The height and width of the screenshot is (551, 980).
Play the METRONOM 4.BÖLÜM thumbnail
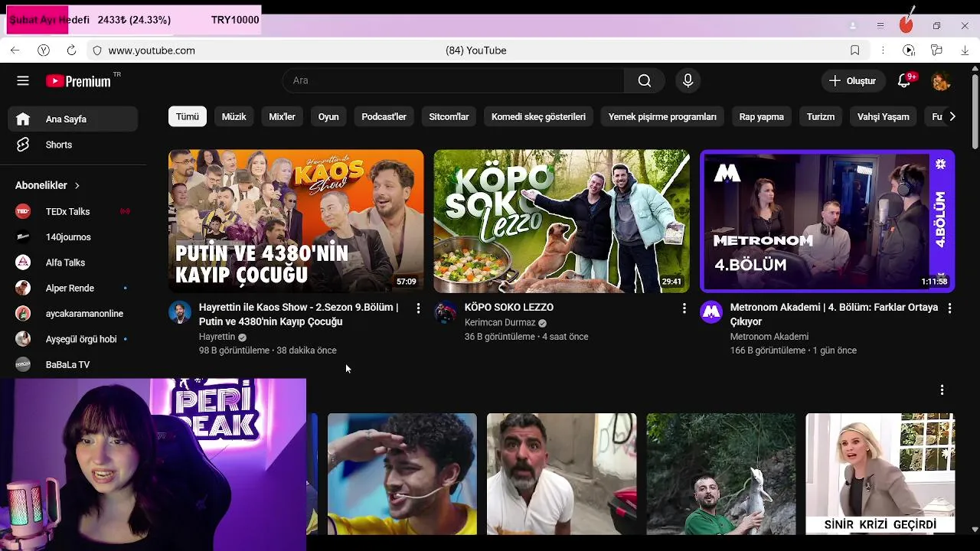(x=827, y=221)
